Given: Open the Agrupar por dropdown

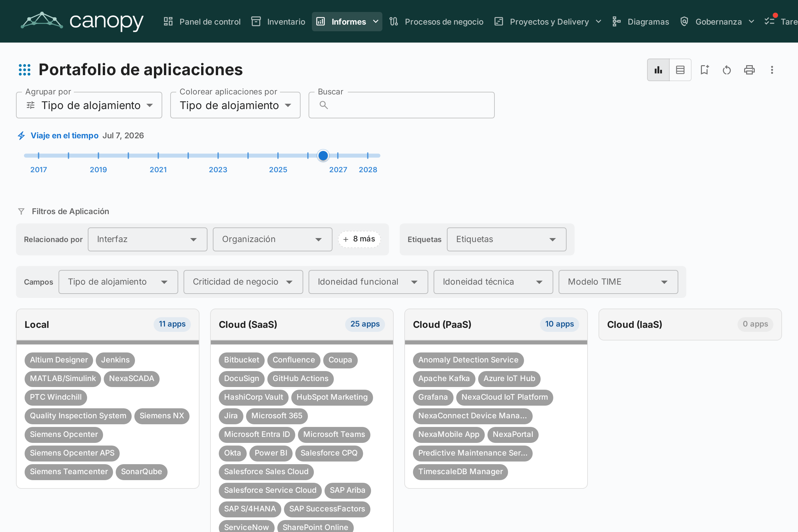Looking at the screenshot, I should coord(89,105).
